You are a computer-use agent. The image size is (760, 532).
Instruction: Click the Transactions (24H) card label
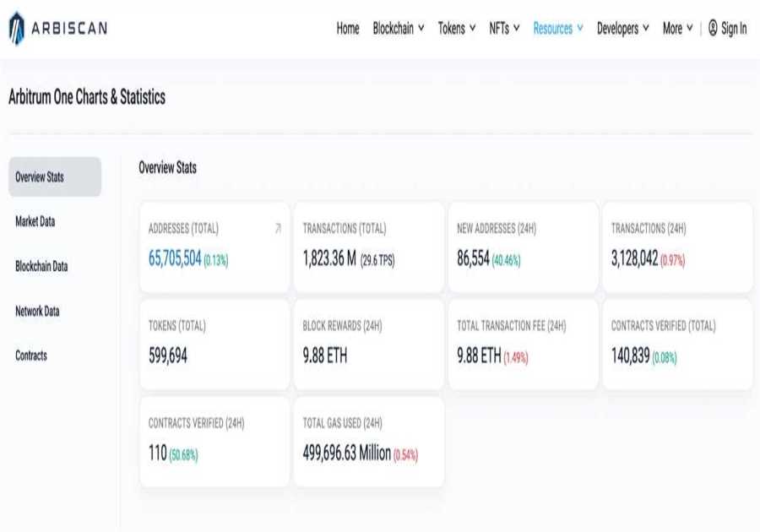[x=649, y=228]
